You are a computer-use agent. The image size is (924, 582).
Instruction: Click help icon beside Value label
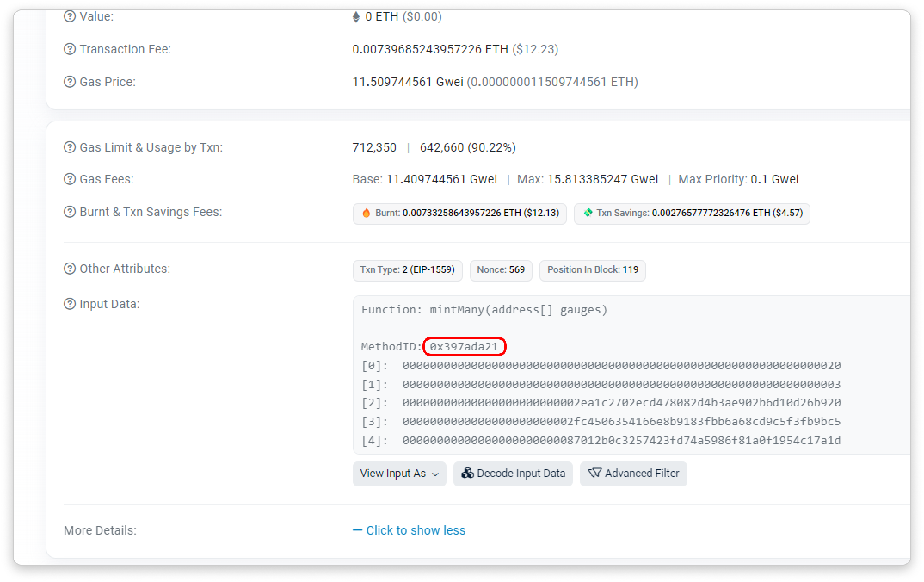point(69,16)
